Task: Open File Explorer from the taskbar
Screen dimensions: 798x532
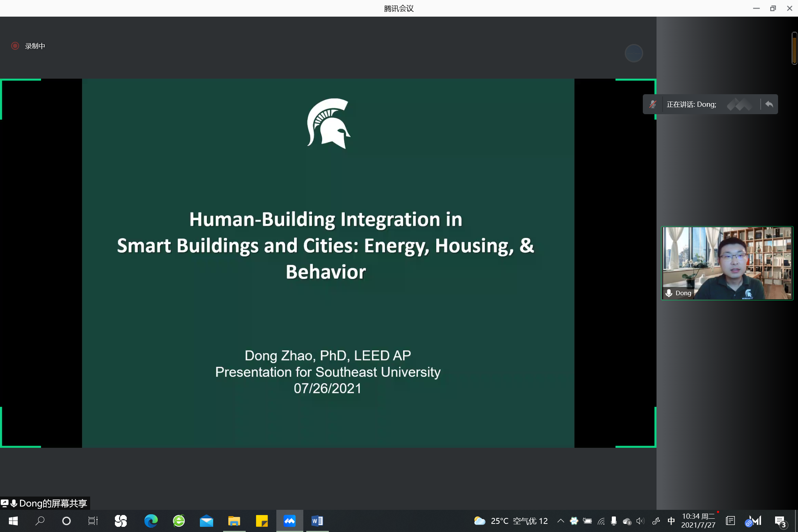Action: coord(234,521)
